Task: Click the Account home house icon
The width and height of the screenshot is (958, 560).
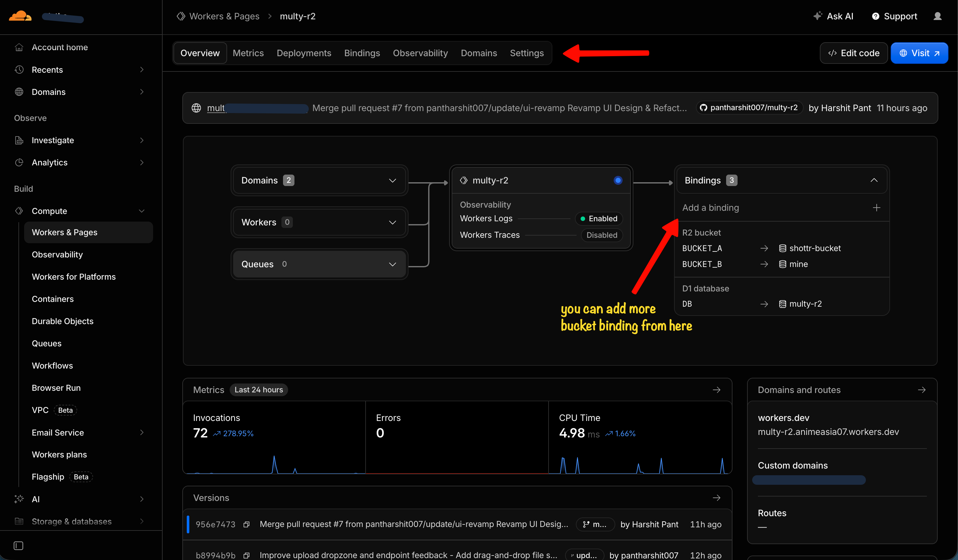Action: (x=19, y=48)
